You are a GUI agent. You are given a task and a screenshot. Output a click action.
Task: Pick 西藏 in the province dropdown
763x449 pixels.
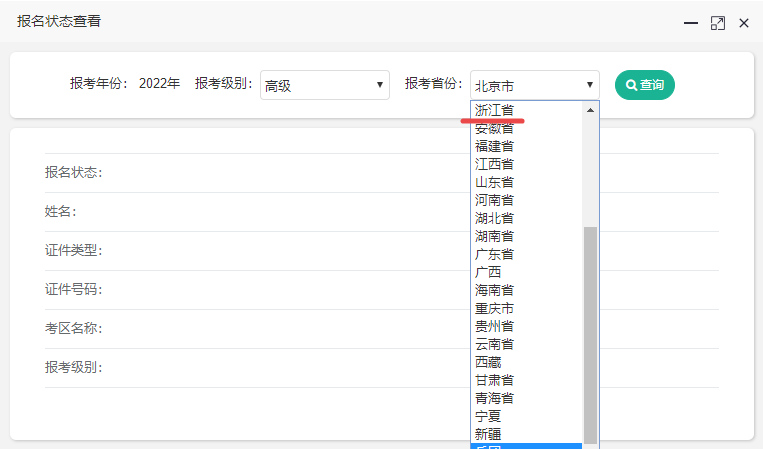pyautogui.click(x=489, y=362)
